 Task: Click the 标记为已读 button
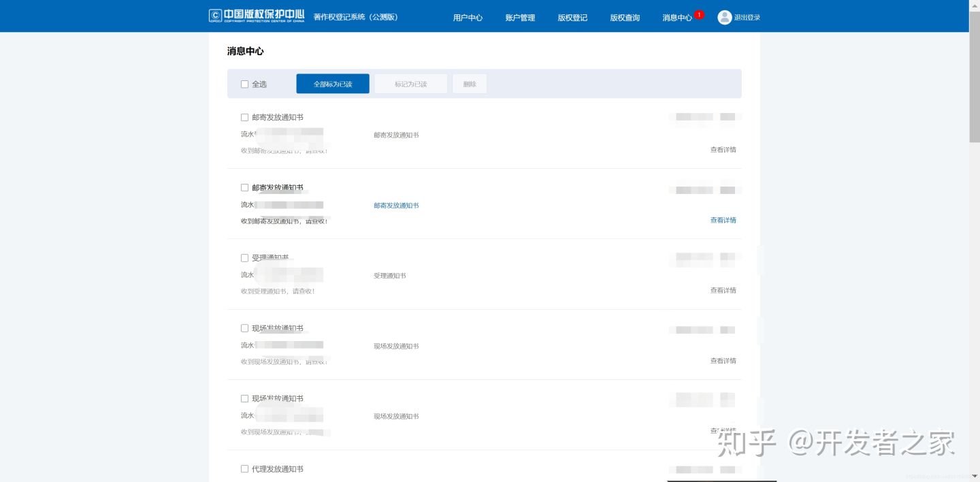410,84
